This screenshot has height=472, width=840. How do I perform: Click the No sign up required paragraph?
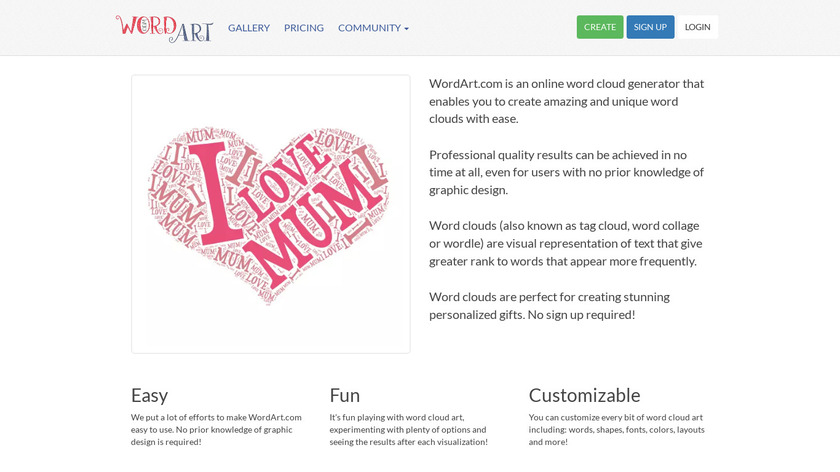pos(549,305)
